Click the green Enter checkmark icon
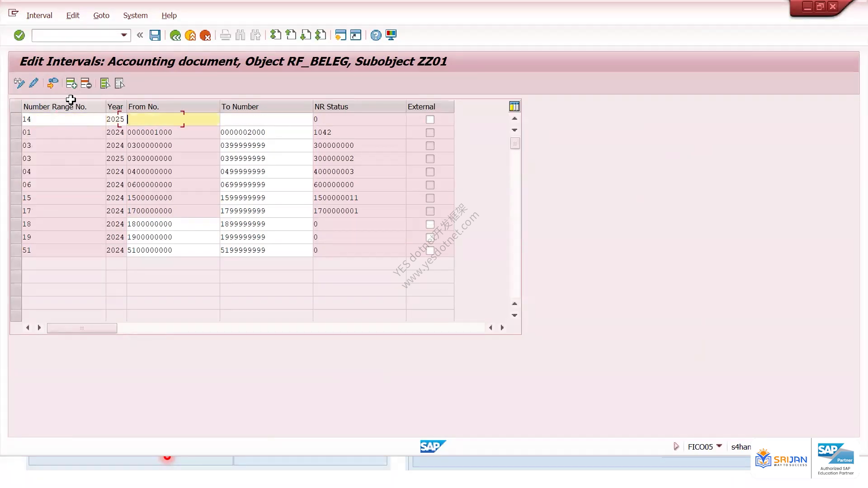Screen dimensions: 868x488 (x=19, y=35)
